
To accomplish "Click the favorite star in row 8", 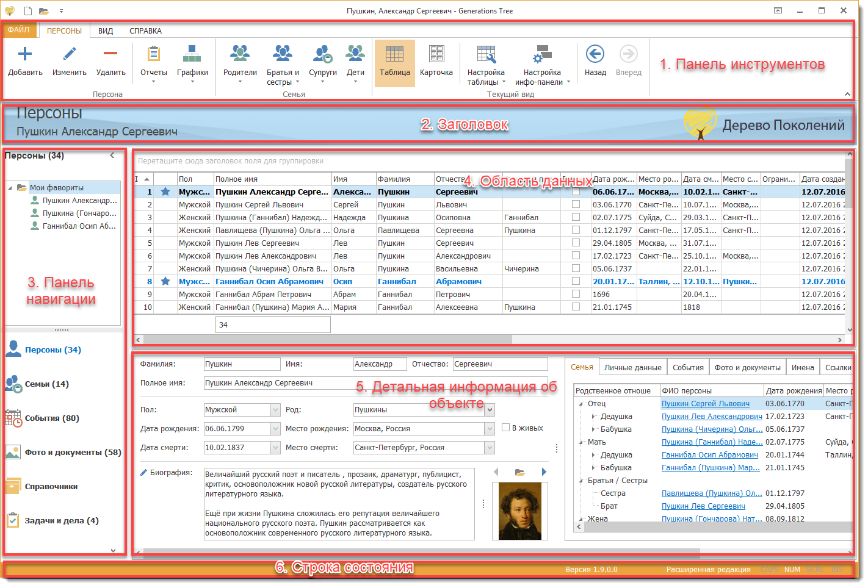I will [x=165, y=281].
